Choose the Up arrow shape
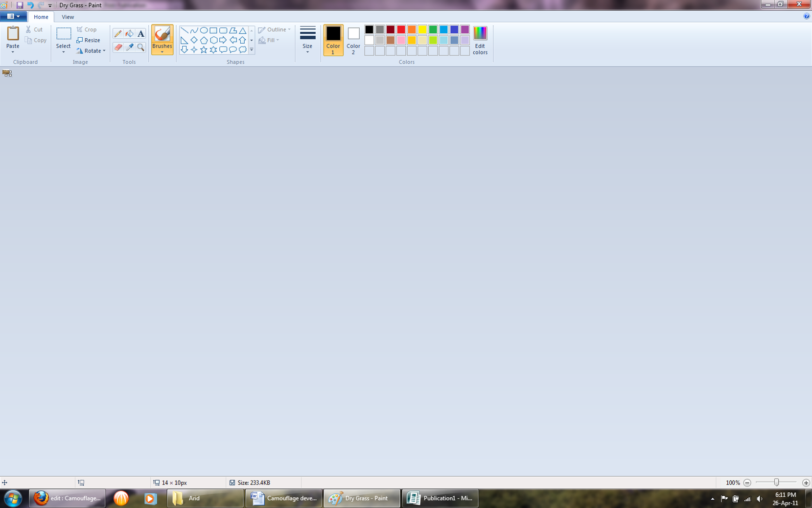This screenshot has width=812, height=508. coord(243,40)
